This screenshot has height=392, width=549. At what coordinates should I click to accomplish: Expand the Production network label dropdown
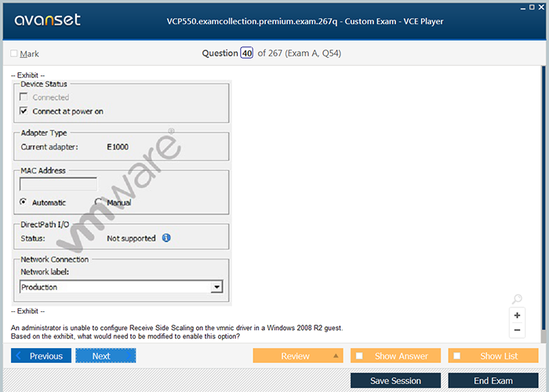pos(217,287)
